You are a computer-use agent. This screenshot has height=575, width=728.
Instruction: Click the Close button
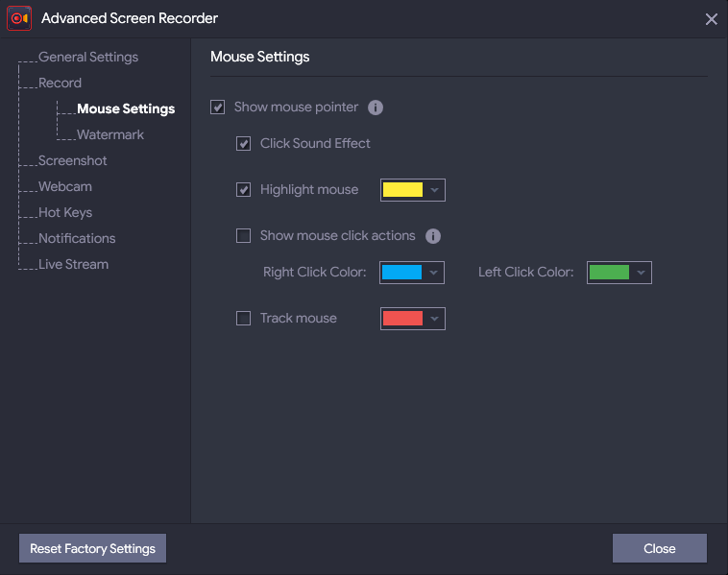(x=659, y=548)
